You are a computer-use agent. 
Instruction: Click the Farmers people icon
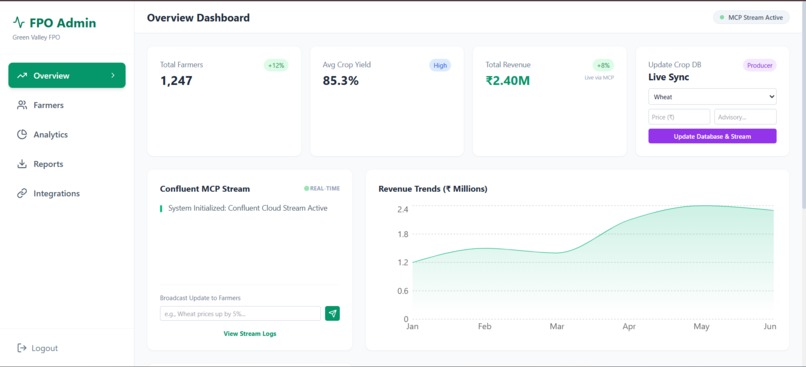click(x=22, y=105)
